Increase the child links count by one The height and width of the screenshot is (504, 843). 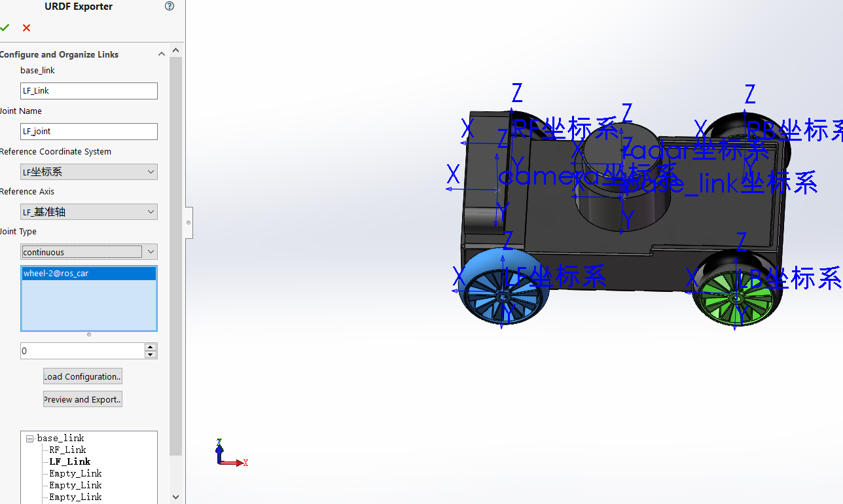pos(151,347)
